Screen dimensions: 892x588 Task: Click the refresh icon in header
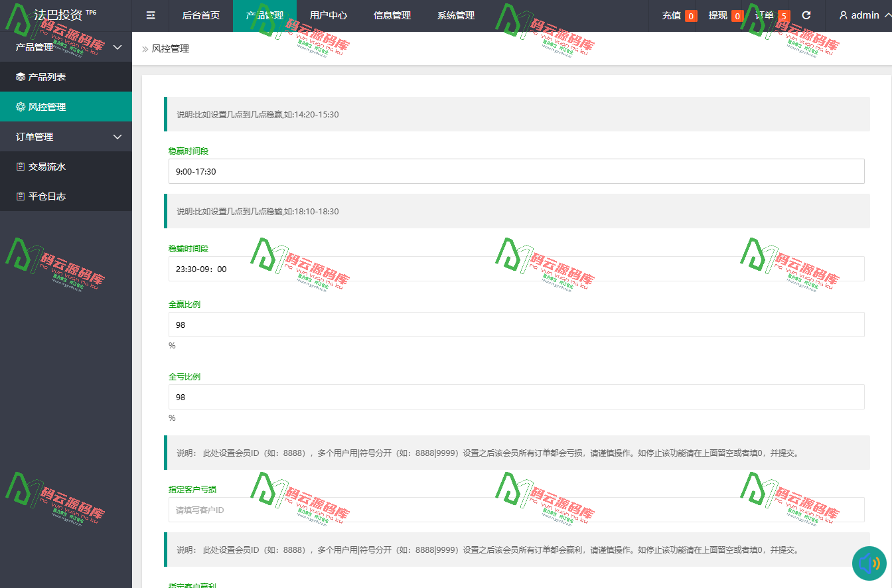click(x=806, y=15)
